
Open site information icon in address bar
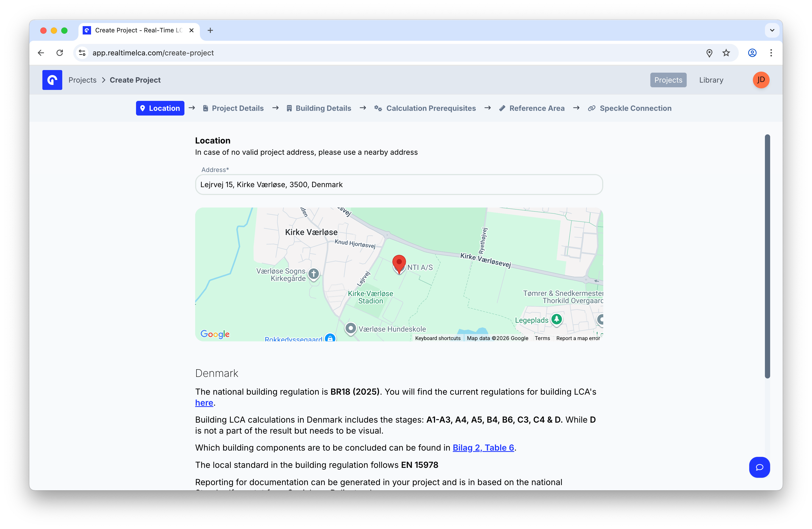point(82,53)
